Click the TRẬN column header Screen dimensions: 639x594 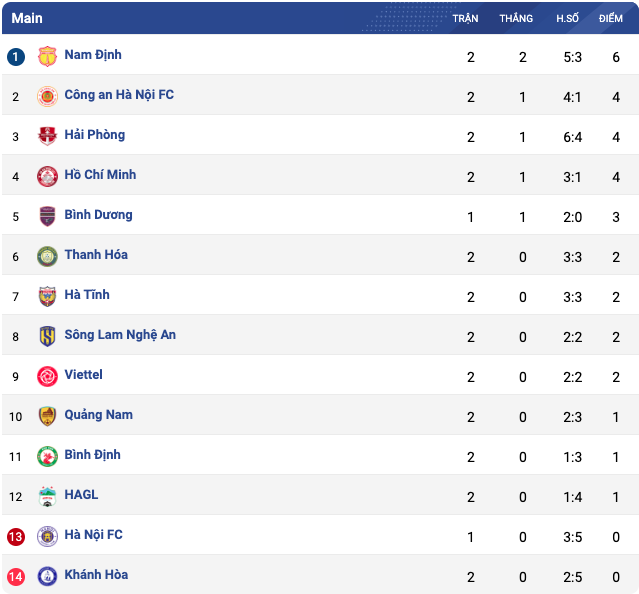point(465,18)
